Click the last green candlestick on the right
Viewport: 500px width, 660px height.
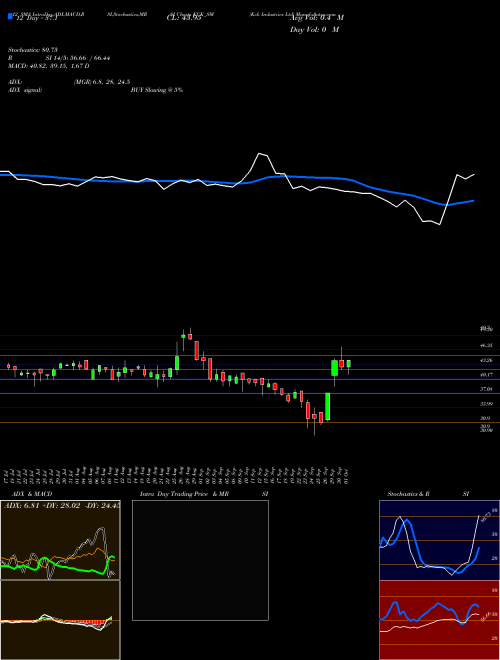pos(348,364)
